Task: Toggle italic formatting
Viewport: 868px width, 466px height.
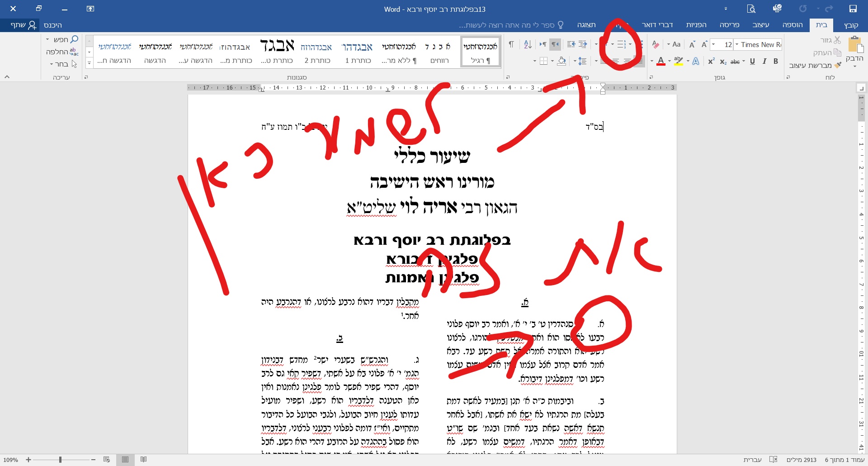Action: click(764, 61)
